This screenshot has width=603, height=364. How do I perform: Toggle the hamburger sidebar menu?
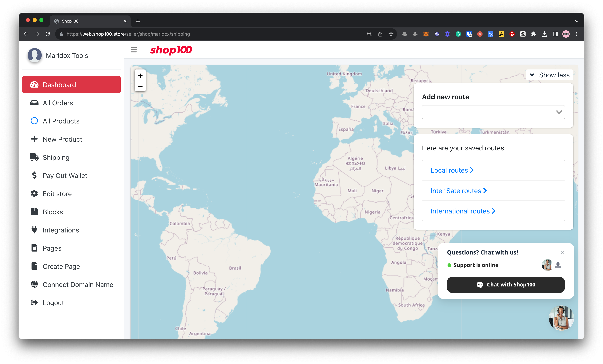[134, 50]
